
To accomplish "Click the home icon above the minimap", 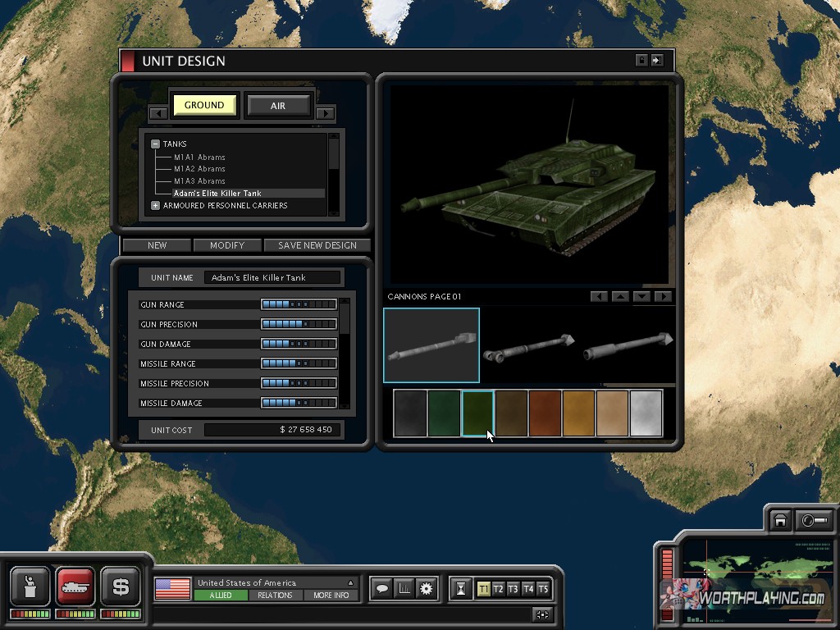I will (780, 521).
